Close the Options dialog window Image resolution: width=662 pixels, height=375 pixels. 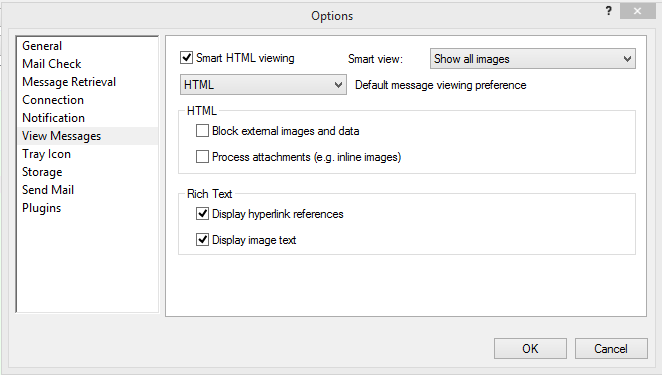637,11
